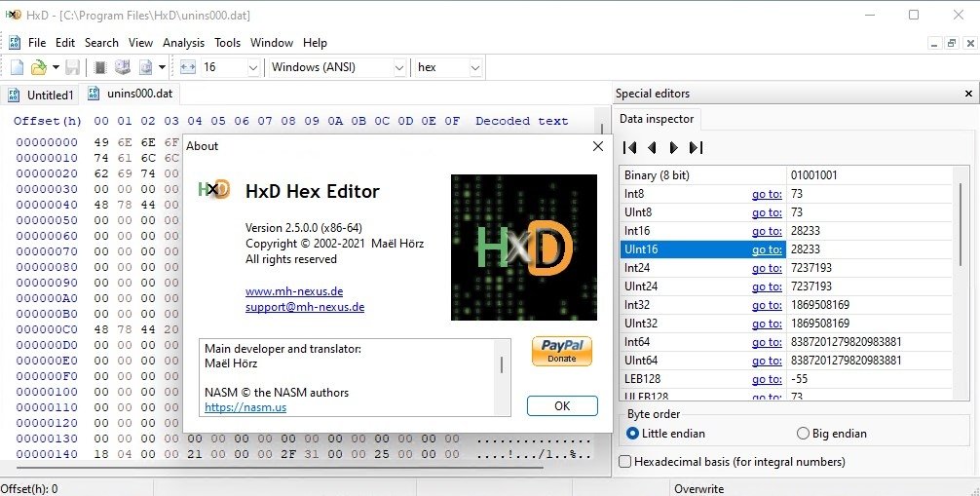Go to previous byte in Data inspector
Image resolution: width=980 pixels, height=496 pixels.
[x=652, y=147]
